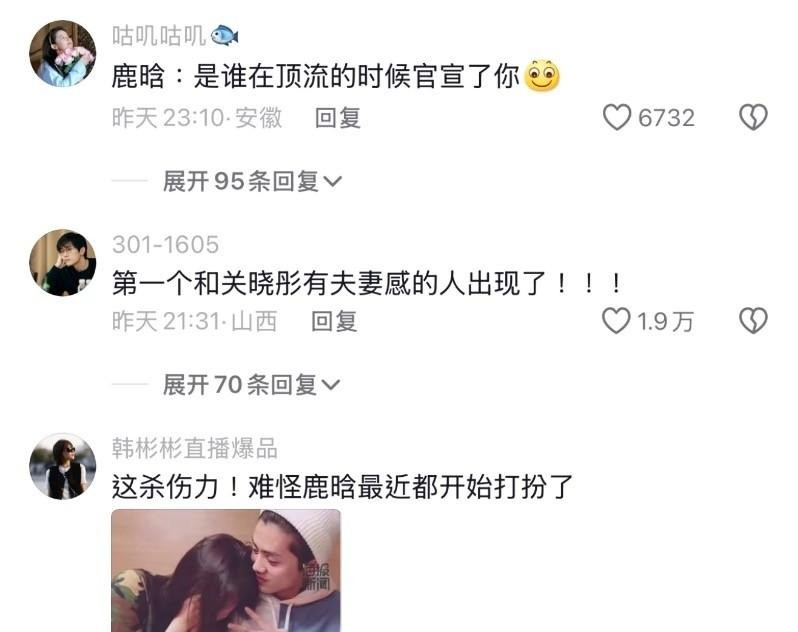This screenshot has width=798, height=632.
Task: Tap chevron next to 展开95条回复
Action: click(x=332, y=182)
